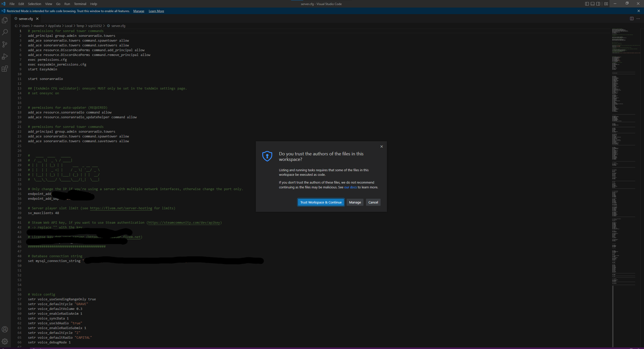Open the Terminal menu
644x349 pixels.
[x=80, y=4]
